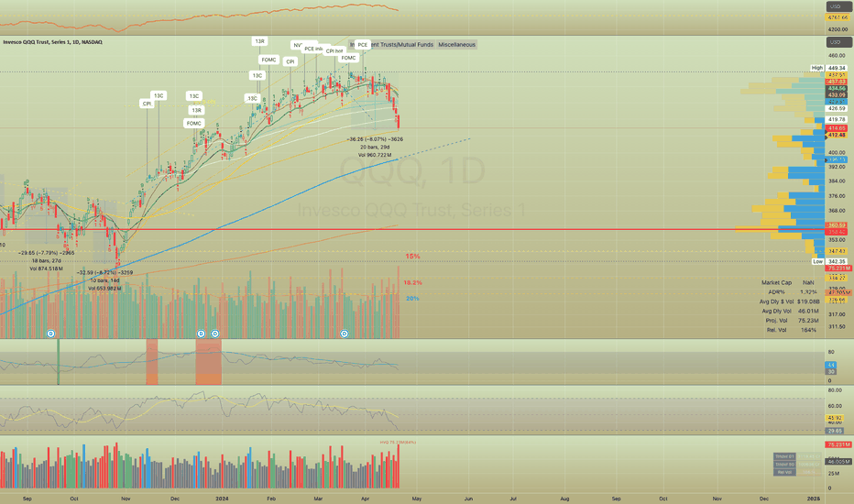Screen dimensions: 854x504
Task: Click the Apr label on time axis
Action: coord(366,499)
